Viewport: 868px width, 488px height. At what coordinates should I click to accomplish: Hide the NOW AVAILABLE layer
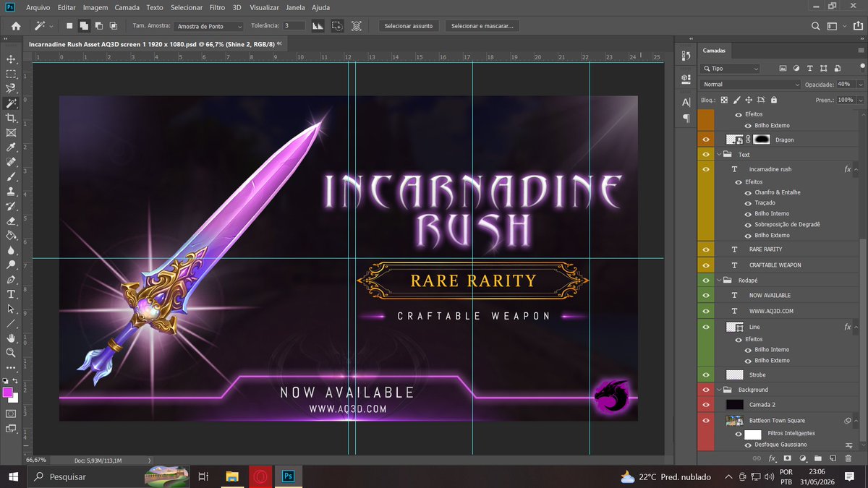pyautogui.click(x=706, y=295)
